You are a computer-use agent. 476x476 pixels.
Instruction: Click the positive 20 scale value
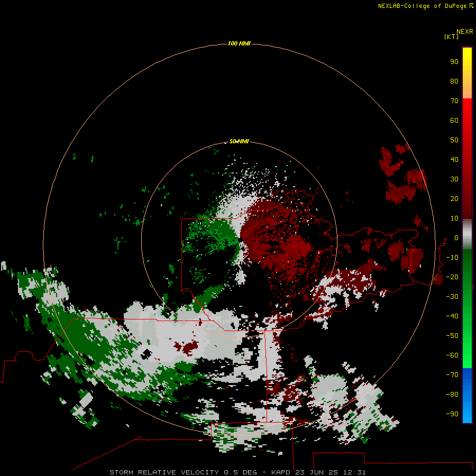[x=454, y=198]
